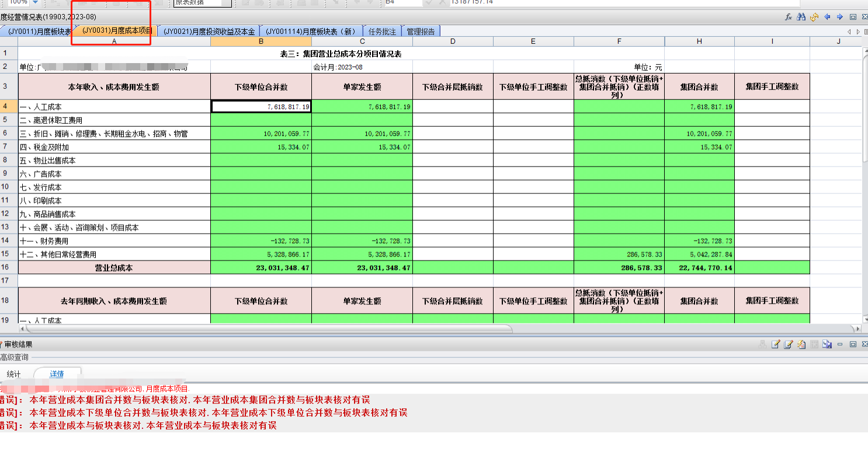Click header 去年同期收入、成本费用发生额
Image resolution: width=868 pixels, height=451 pixels.
pyautogui.click(x=114, y=301)
